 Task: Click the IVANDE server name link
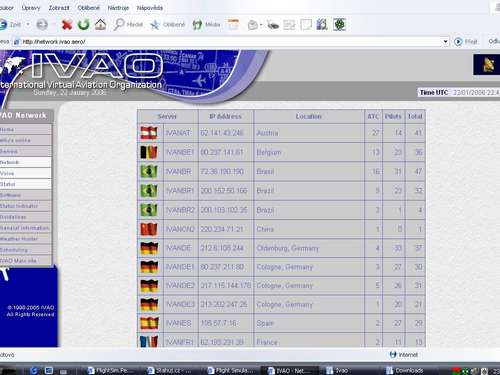pyautogui.click(x=178, y=248)
